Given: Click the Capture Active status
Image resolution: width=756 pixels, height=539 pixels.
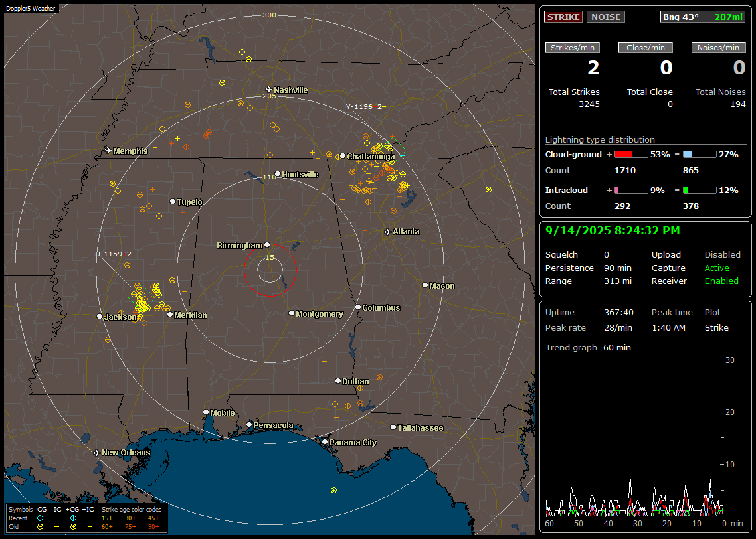Looking at the screenshot, I should (717, 268).
